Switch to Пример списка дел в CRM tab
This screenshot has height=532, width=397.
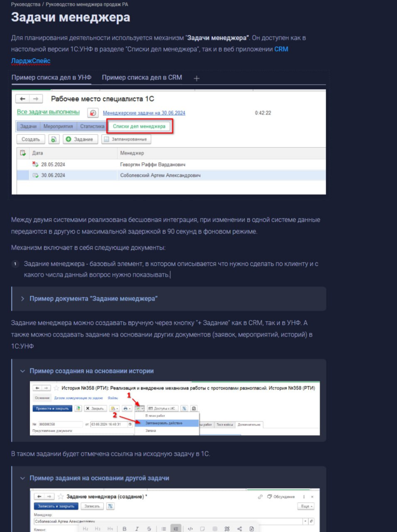(x=142, y=77)
